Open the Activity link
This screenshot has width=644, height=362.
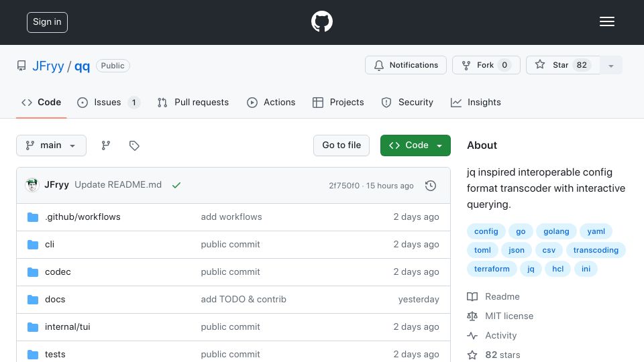tap(492, 335)
